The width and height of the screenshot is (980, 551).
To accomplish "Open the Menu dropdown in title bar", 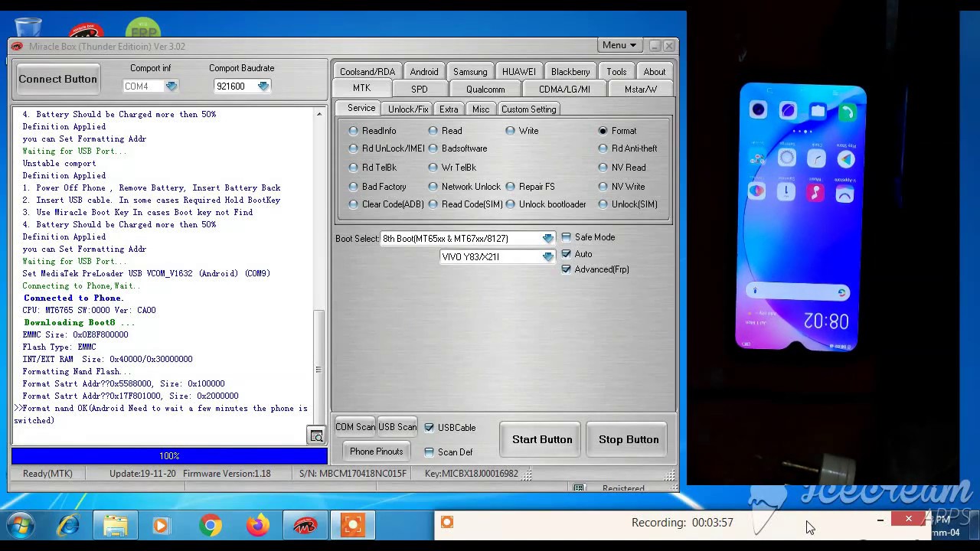I will coord(620,45).
